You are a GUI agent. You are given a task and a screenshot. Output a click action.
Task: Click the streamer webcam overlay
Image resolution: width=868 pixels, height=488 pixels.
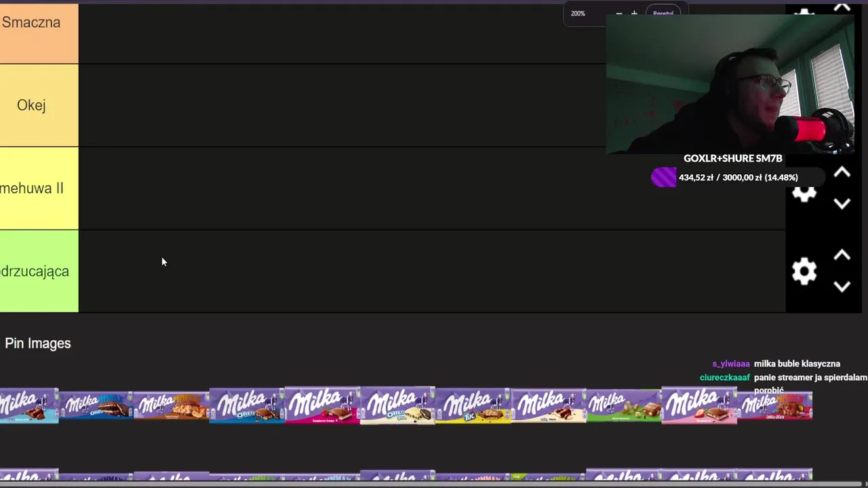[x=730, y=84]
